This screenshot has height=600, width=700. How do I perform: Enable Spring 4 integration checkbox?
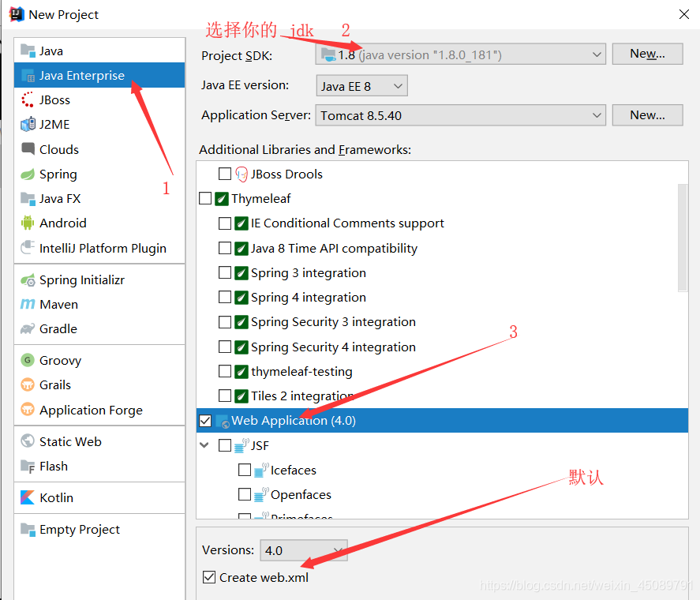225,297
